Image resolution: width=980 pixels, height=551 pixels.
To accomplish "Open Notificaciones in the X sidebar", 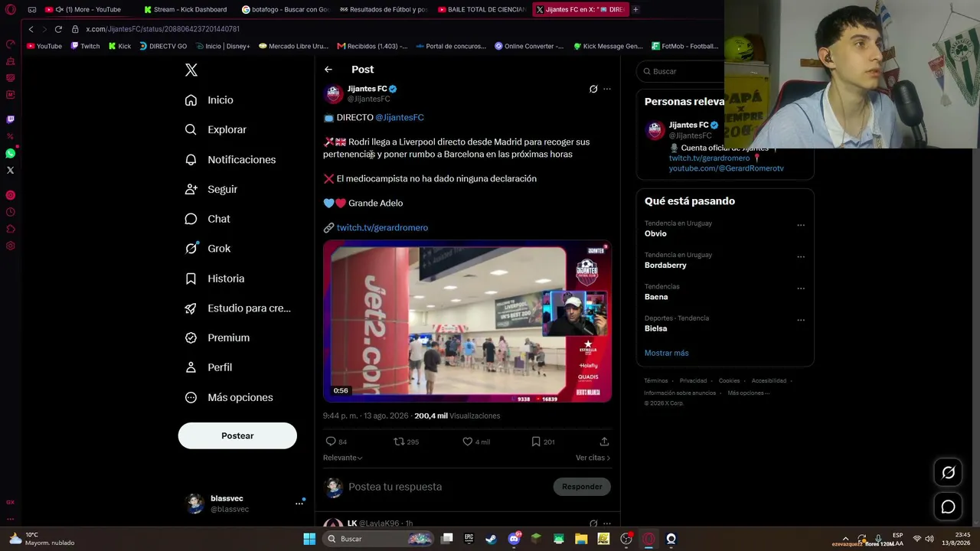I will click(230, 160).
